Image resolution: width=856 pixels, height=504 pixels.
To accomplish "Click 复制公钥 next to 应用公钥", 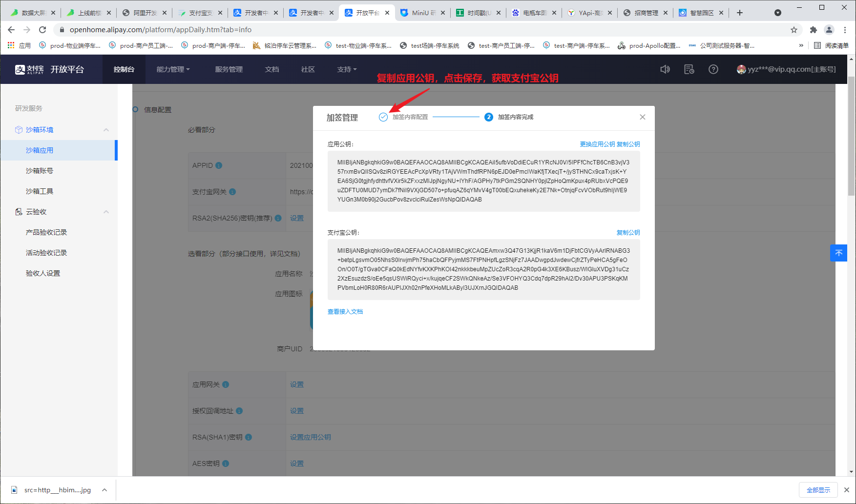I will tap(628, 144).
